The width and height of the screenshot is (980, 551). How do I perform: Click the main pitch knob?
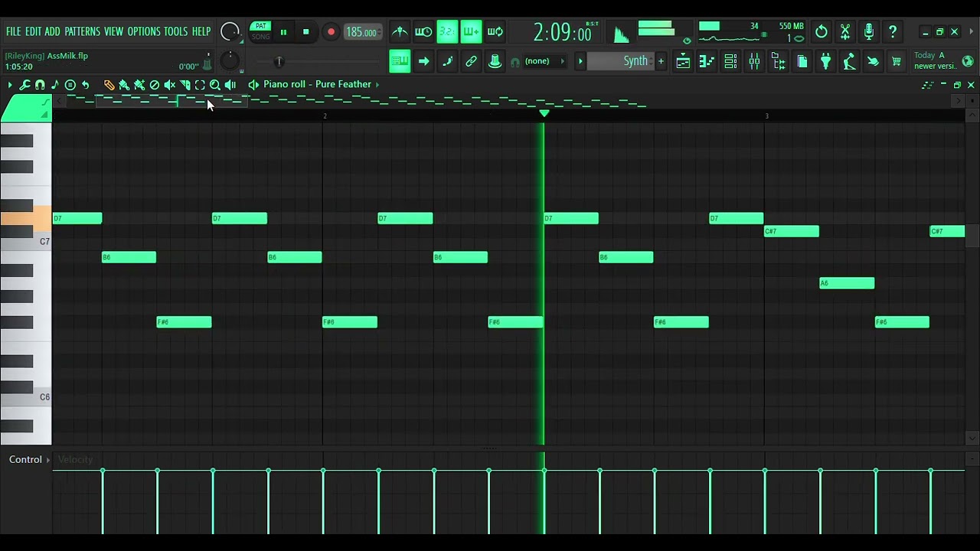pos(230,61)
